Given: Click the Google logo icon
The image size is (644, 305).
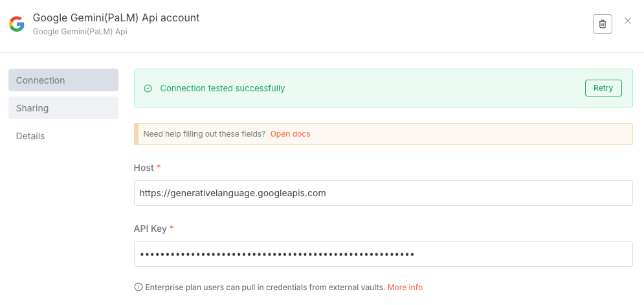Looking at the screenshot, I should click(x=17, y=24).
